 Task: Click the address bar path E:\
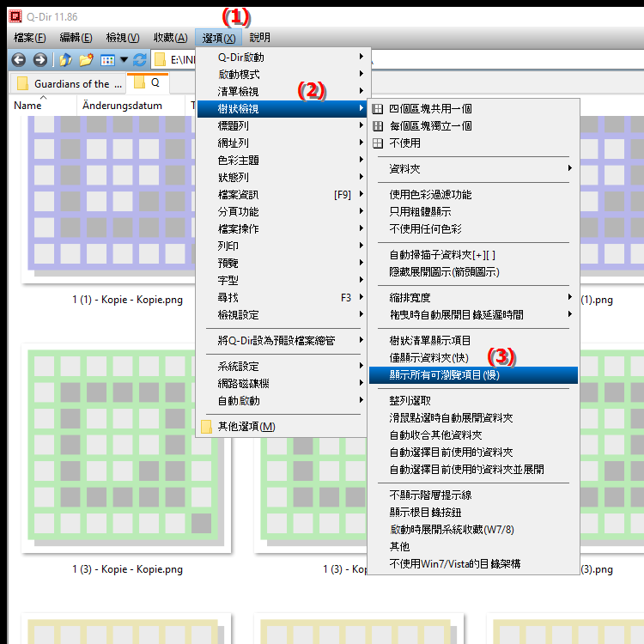[183, 60]
